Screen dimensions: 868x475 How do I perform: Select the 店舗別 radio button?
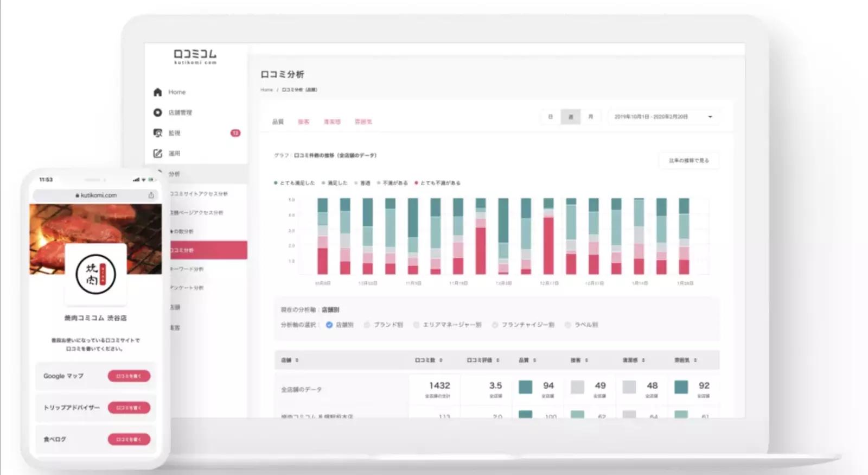click(x=329, y=325)
